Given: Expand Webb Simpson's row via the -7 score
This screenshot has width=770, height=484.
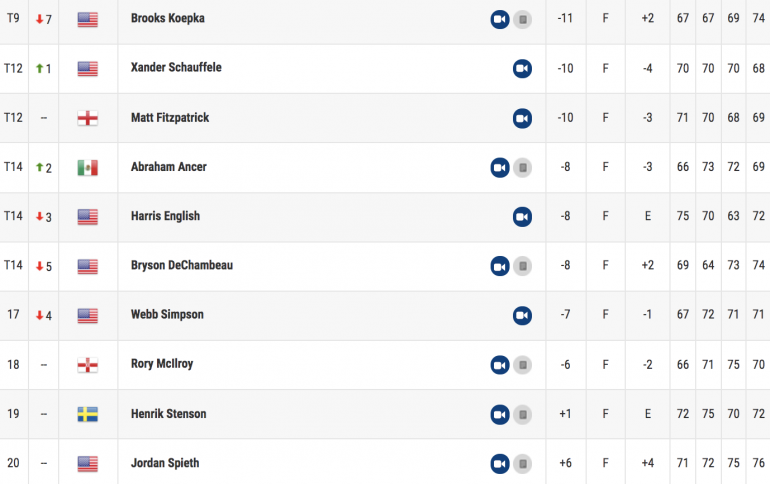Looking at the screenshot, I should tap(565, 314).
